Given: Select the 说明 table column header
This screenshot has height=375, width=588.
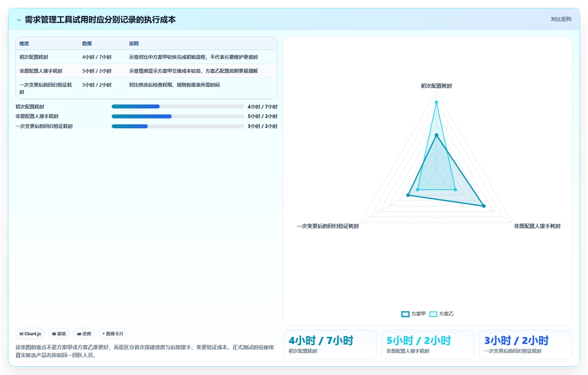Looking at the screenshot, I should 134,44.
